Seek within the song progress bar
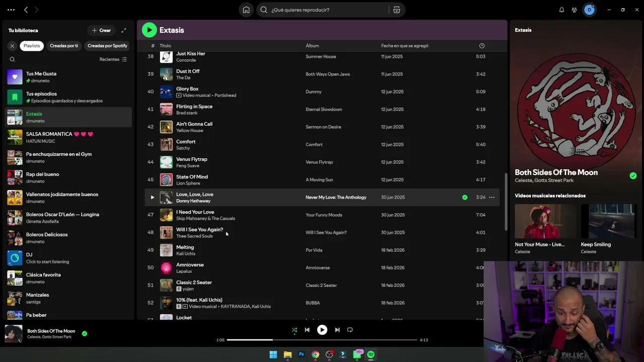Image resolution: width=644 pixels, height=362 pixels. (322, 340)
